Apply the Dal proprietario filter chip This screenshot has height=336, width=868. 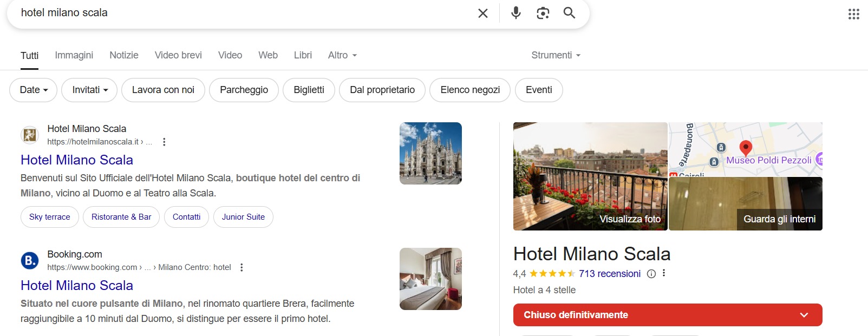(x=382, y=90)
